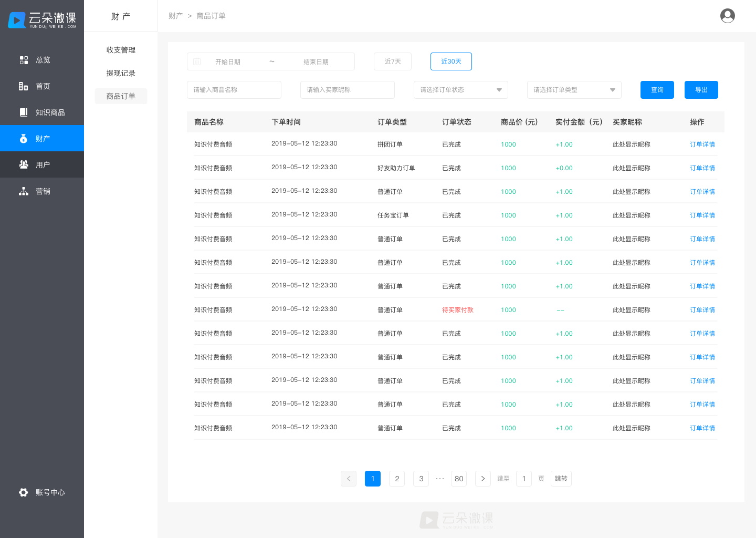
Task: Select page 2 in pagination
Action: click(397, 479)
